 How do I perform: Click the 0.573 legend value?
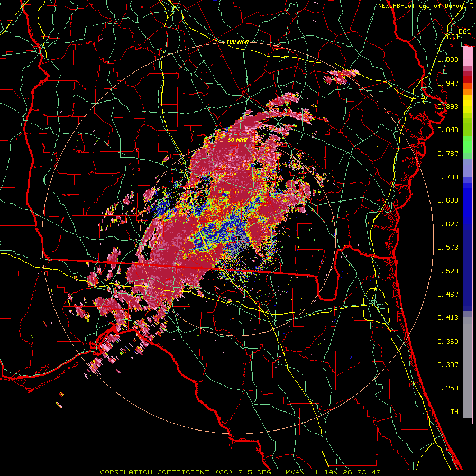[448, 248]
